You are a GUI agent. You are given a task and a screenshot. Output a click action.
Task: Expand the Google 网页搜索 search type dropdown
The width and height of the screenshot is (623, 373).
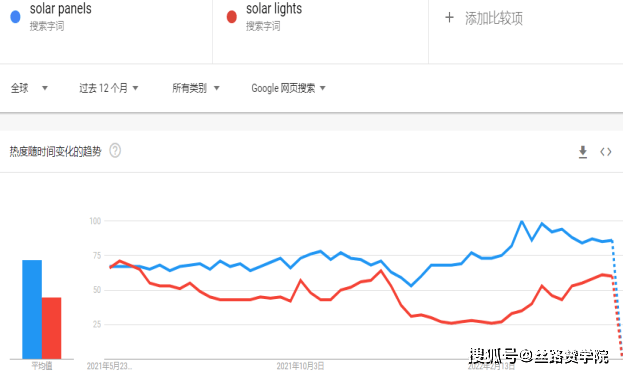pos(288,88)
